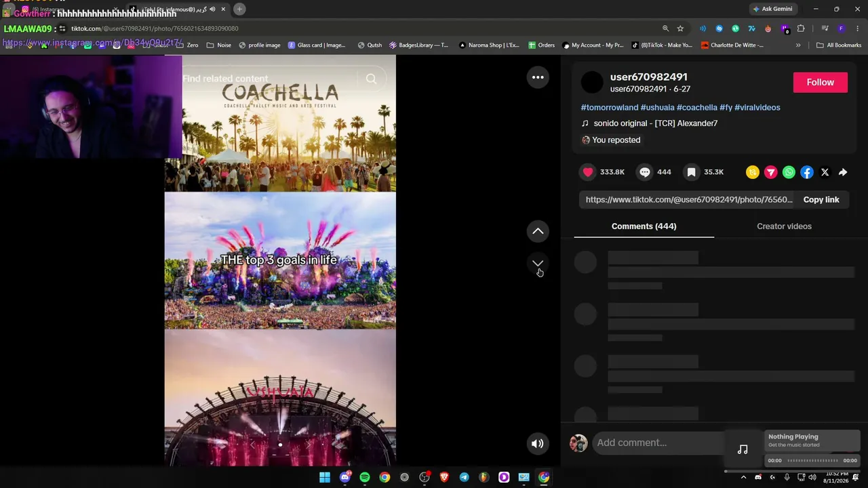Image resolution: width=868 pixels, height=488 pixels.
Task: Open Ask Gemini in Chrome
Action: pyautogui.click(x=772, y=9)
